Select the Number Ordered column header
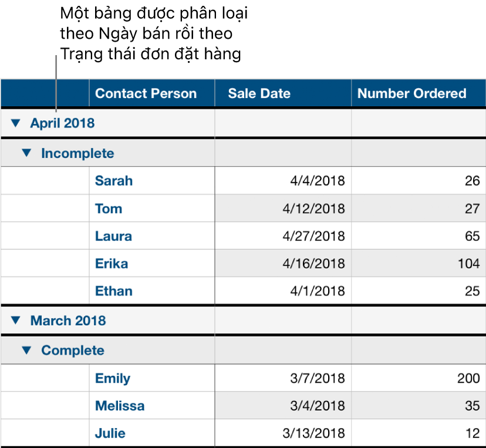Screen dimensions: 486x448 point(411,93)
